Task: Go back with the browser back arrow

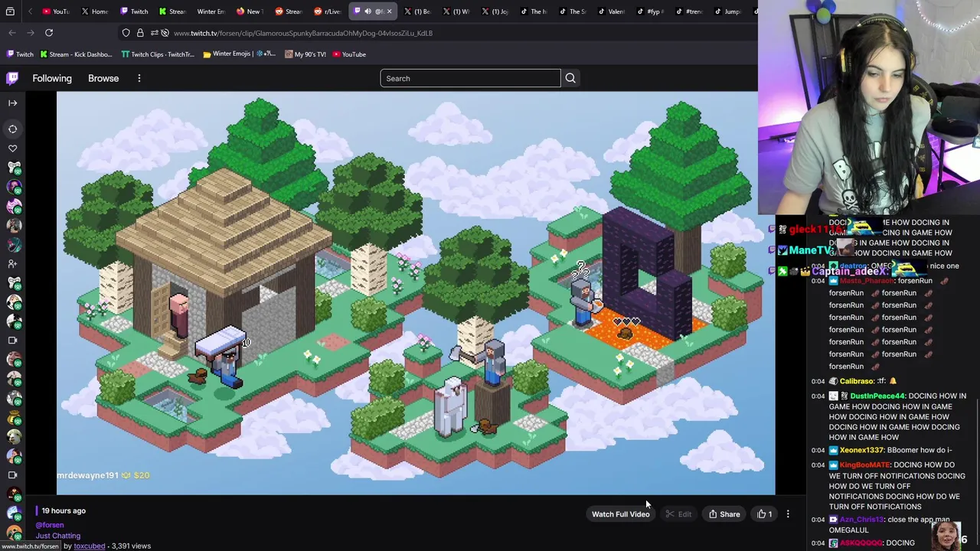Action: click(x=12, y=33)
